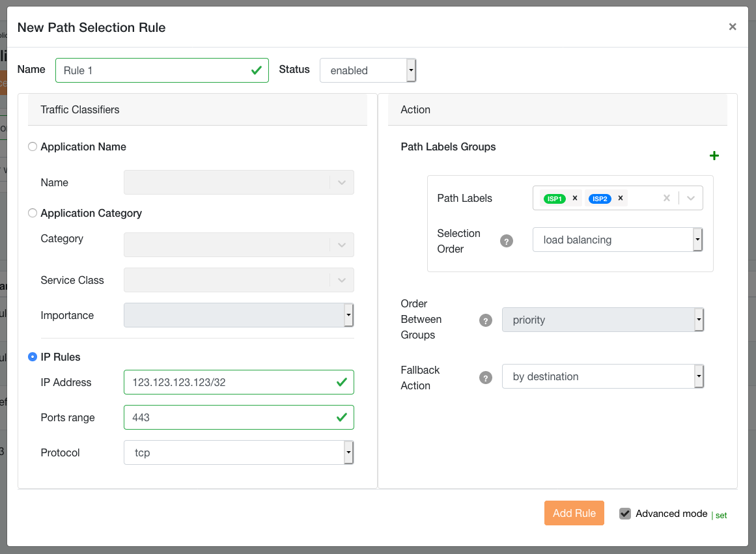Viewport: 756px width, 554px height.
Task: Clear all selected path labels
Action: (666, 199)
